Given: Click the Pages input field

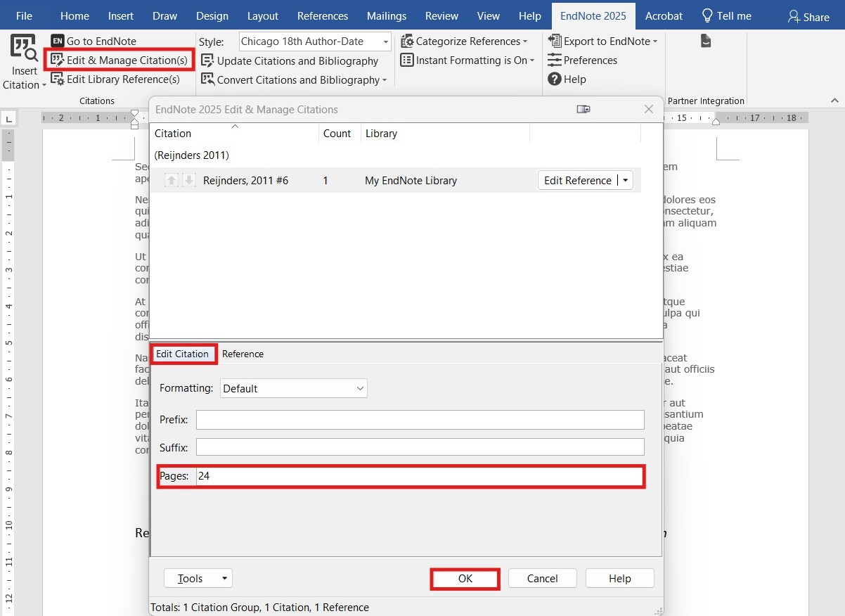Looking at the screenshot, I should [x=420, y=476].
